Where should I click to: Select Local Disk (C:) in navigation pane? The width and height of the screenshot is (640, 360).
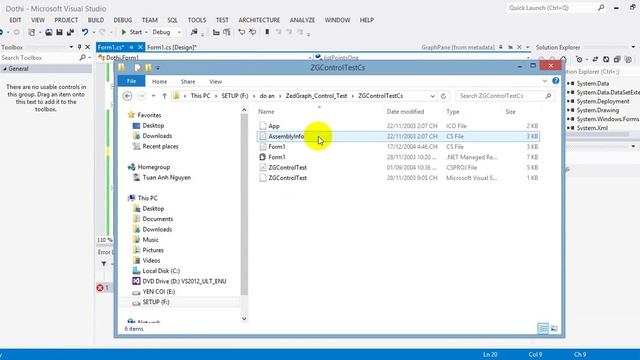[161, 271]
